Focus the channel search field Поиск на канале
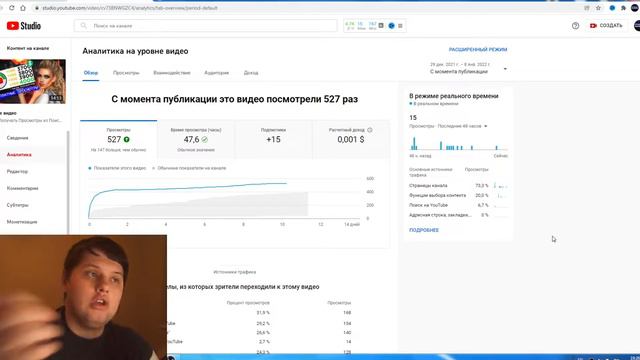Screen dimensions: 640x360 pyautogui.click(x=206, y=26)
